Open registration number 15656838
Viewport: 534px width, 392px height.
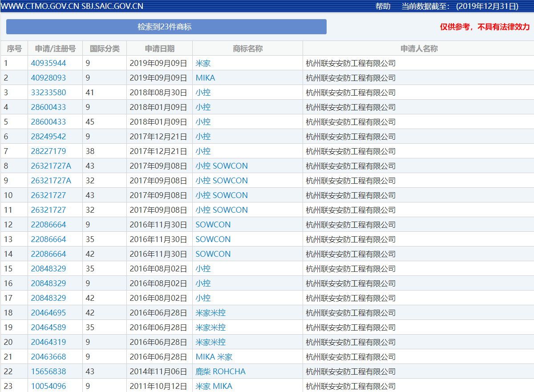49,372
